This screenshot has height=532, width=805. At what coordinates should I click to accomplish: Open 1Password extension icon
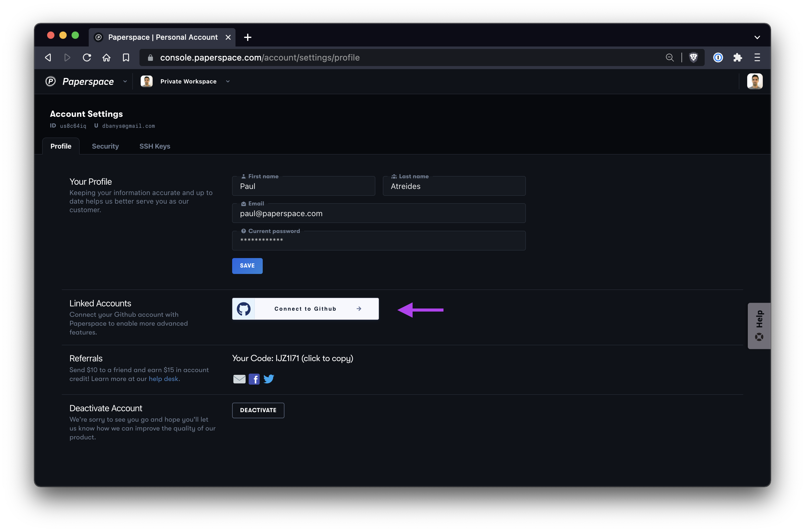point(718,58)
